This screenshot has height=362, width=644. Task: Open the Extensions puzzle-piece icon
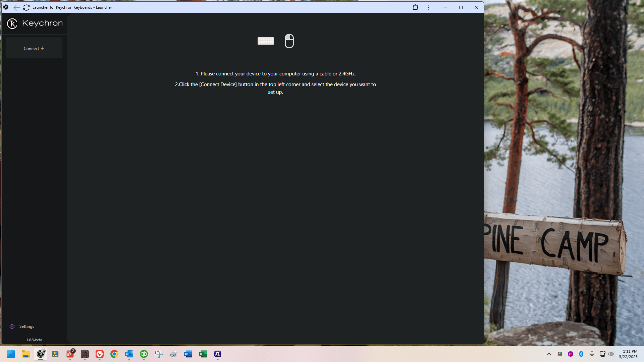[x=415, y=7]
